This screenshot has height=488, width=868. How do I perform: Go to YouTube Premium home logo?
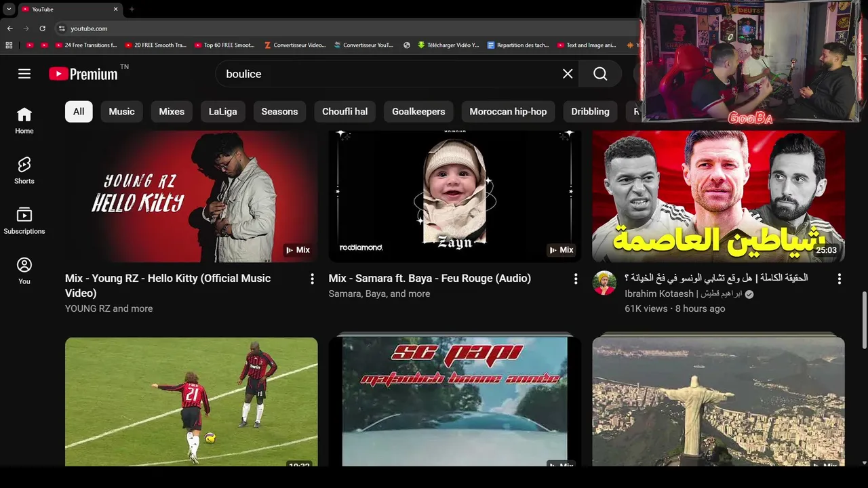(x=83, y=74)
